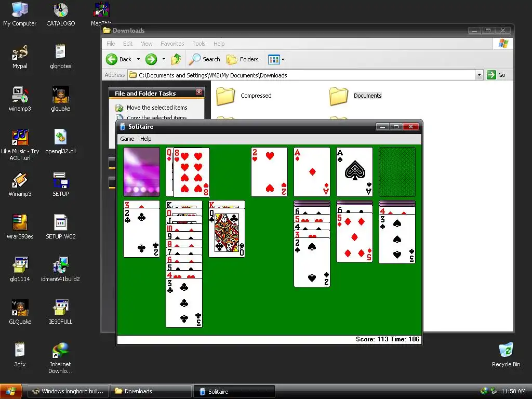Viewport: 532px width, 399px height.
Task: Click the Start button on the taskbar
Action: point(11,391)
